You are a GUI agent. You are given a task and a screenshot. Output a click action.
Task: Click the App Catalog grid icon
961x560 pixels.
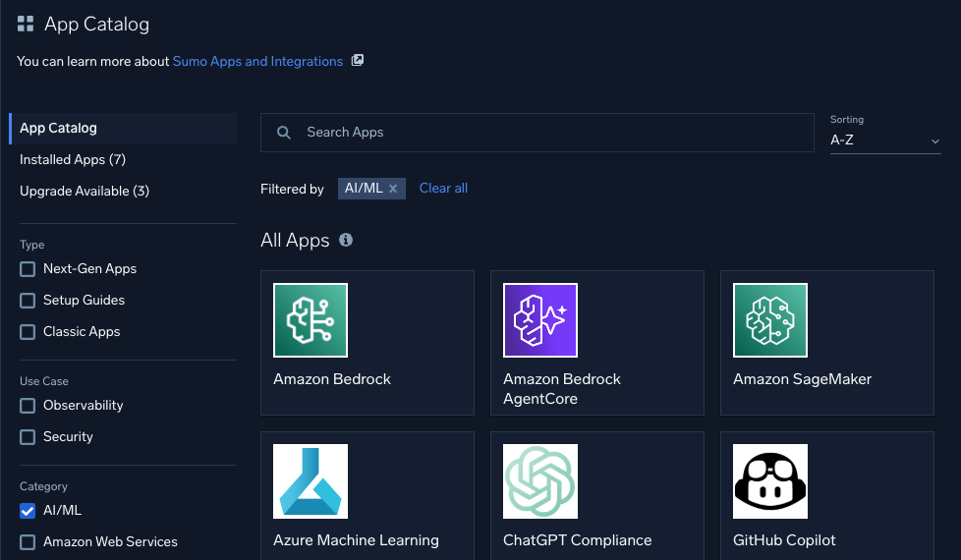click(x=26, y=24)
